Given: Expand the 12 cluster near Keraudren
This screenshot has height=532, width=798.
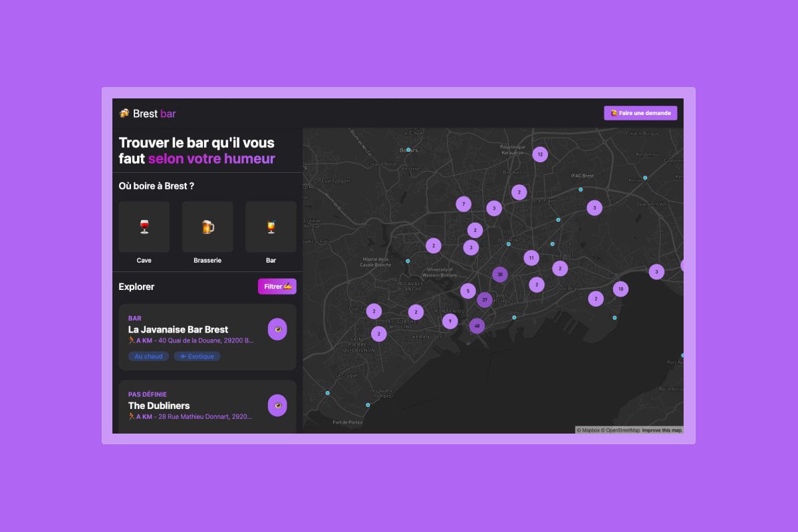Looking at the screenshot, I should (x=540, y=154).
